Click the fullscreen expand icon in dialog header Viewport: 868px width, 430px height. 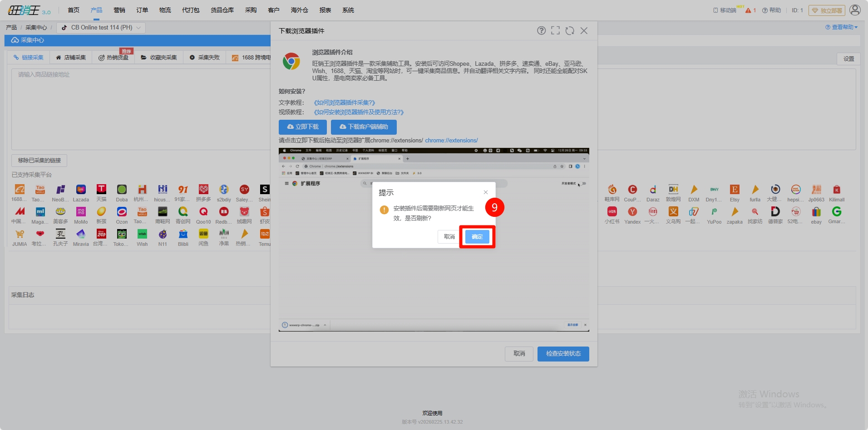(x=555, y=31)
